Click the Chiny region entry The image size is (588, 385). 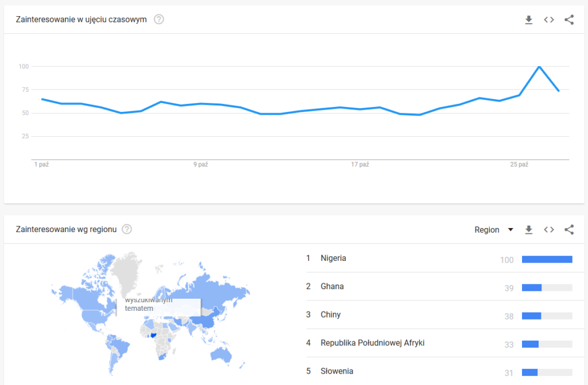pos(331,315)
